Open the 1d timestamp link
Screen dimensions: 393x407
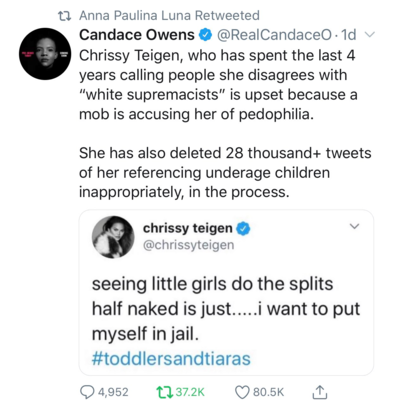pos(349,35)
